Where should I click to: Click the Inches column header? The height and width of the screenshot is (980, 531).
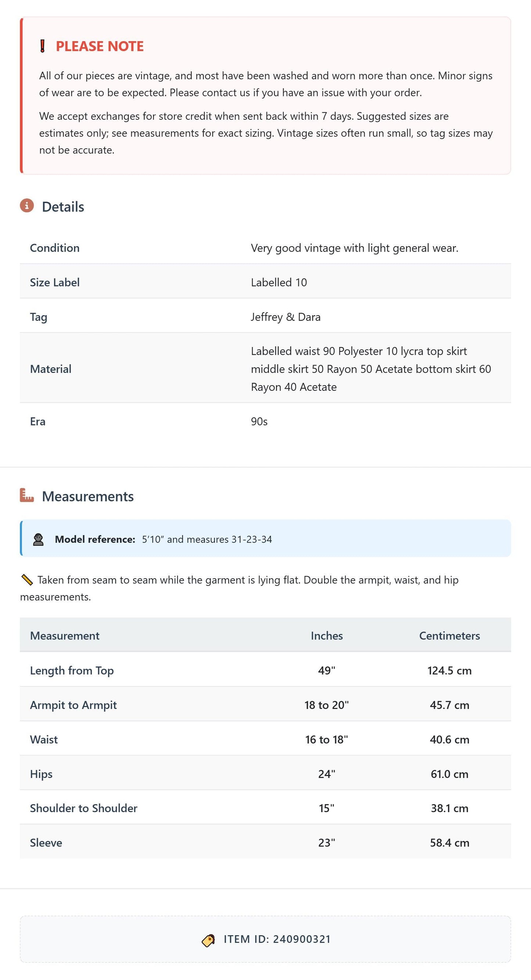pyautogui.click(x=327, y=636)
